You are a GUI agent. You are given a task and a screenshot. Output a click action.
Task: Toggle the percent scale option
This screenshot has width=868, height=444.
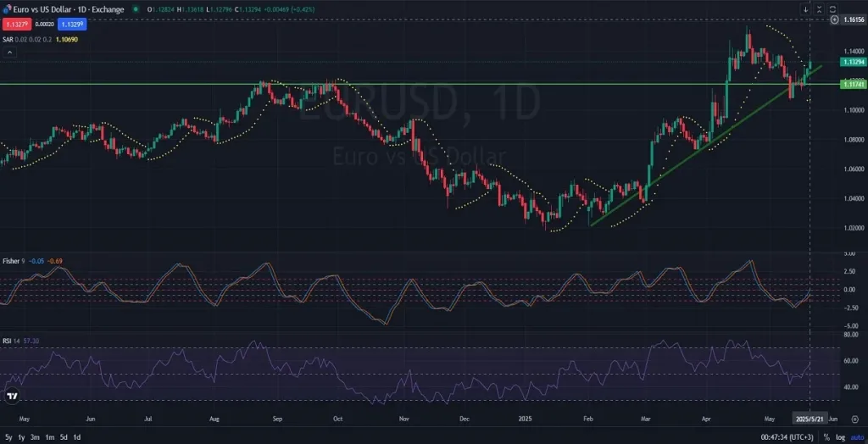click(x=826, y=437)
